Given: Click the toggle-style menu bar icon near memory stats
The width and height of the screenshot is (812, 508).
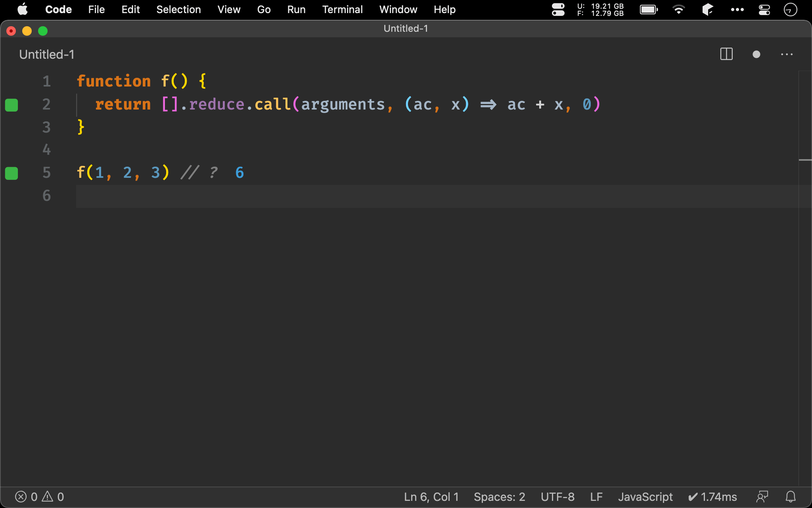Looking at the screenshot, I should [558, 10].
